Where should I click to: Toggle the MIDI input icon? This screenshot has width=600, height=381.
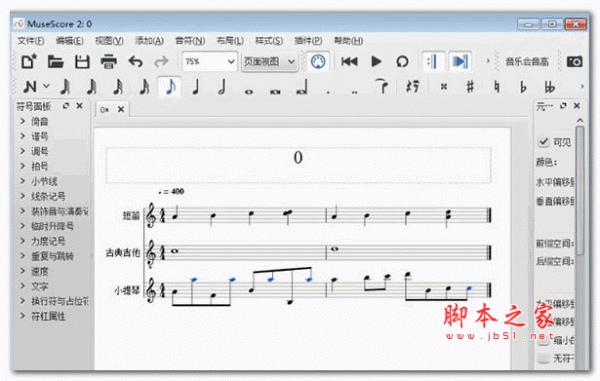[x=318, y=62]
